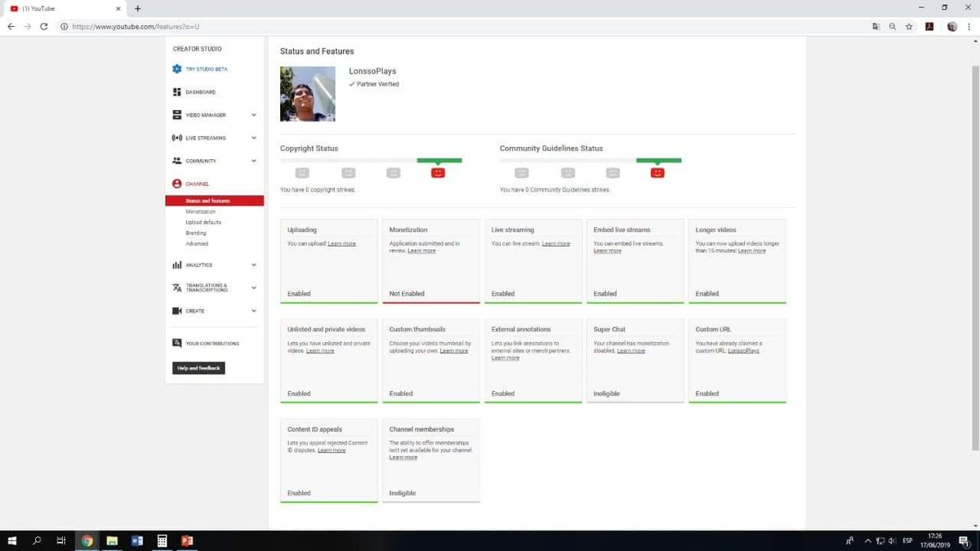Click the LonssoPlays custom URL link

pyautogui.click(x=744, y=350)
